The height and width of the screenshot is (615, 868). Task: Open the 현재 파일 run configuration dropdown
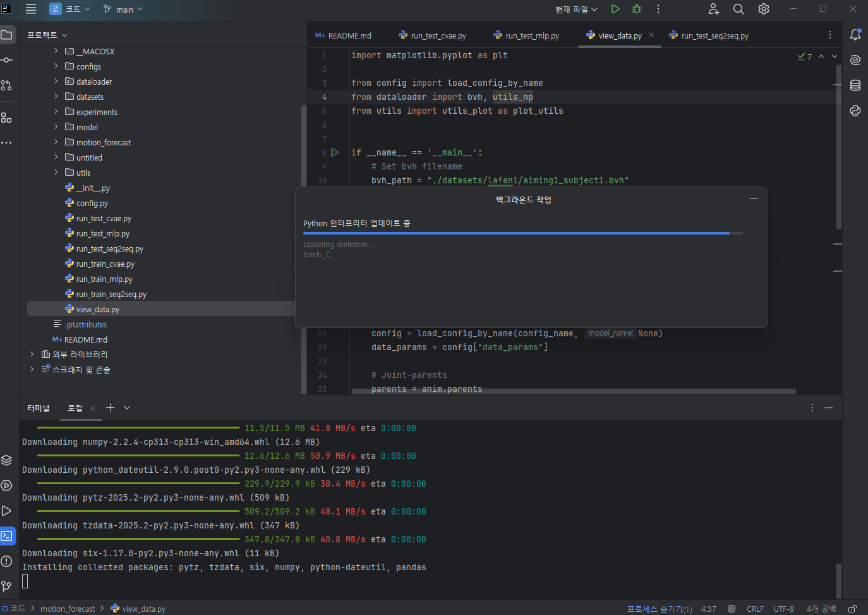(576, 9)
